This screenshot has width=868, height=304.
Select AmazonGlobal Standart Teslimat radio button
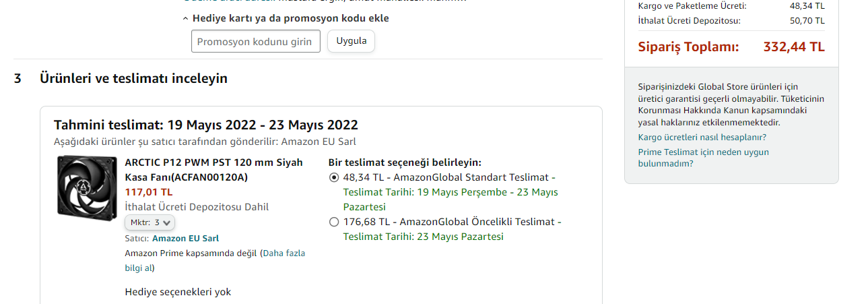[x=334, y=178]
